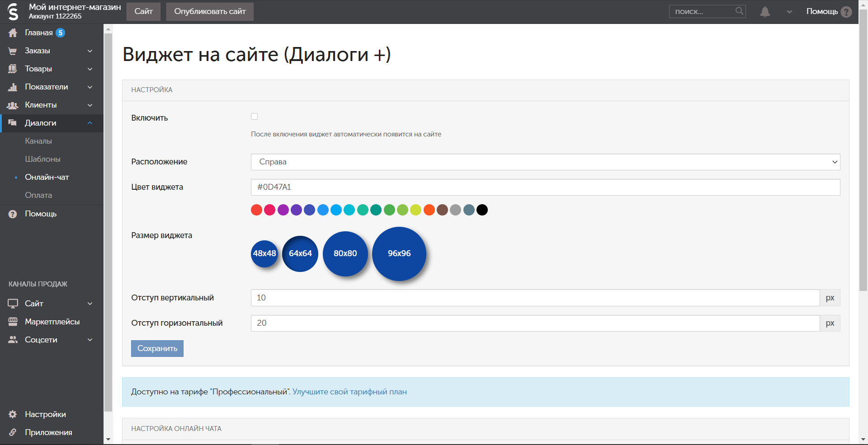Pick the red color swatch
868x445 pixels.
(x=256, y=210)
